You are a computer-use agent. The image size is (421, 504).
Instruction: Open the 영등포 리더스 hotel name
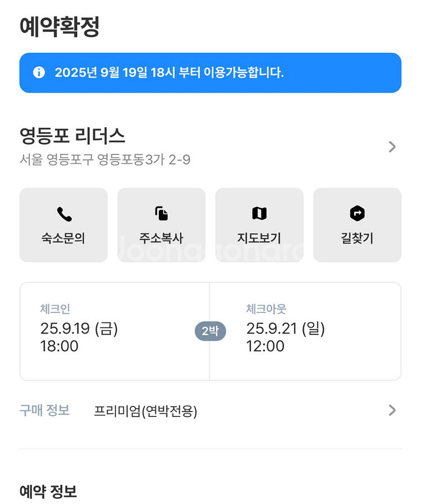[x=72, y=136]
